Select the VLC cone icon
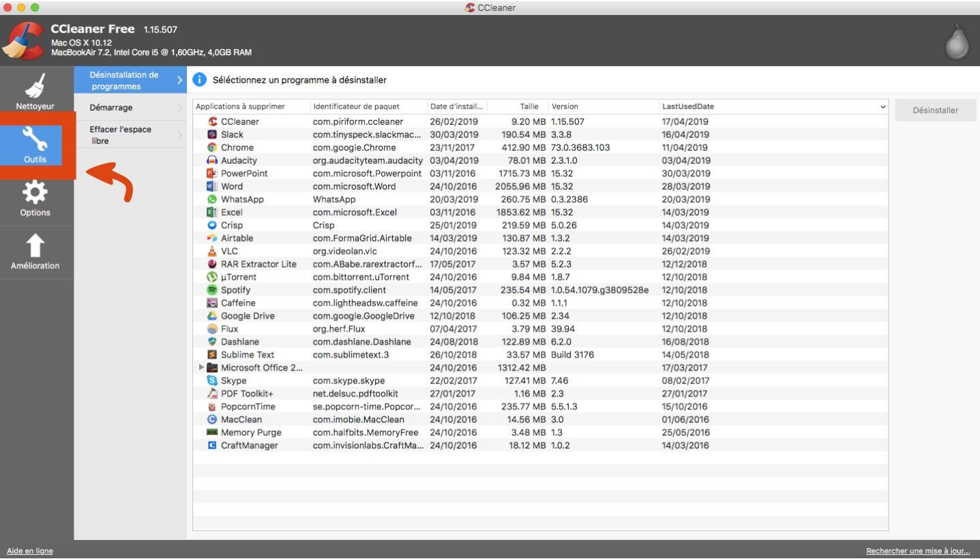 [212, 251]
